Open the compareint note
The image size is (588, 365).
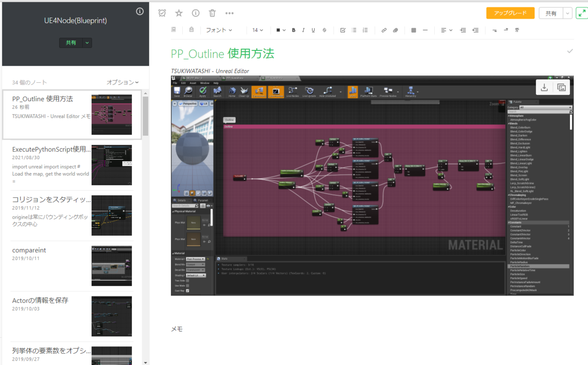tap(72, 266)
